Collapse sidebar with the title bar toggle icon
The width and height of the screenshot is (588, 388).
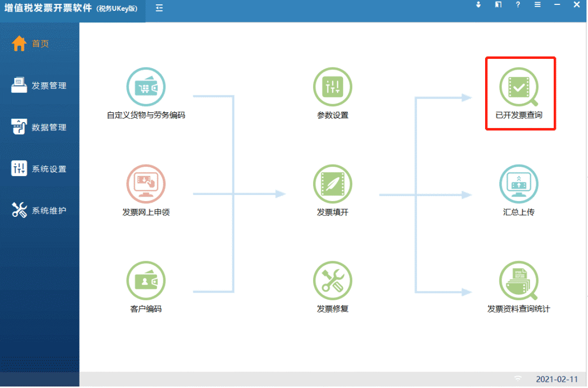point(160,8)
